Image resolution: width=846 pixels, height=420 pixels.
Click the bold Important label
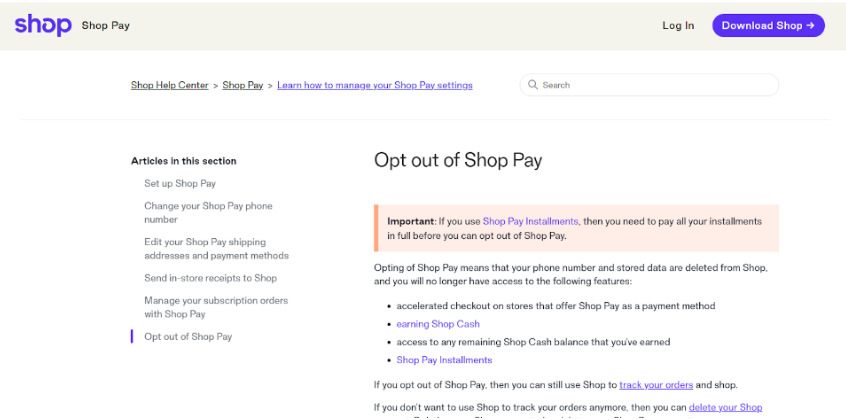tap(411, 221)
